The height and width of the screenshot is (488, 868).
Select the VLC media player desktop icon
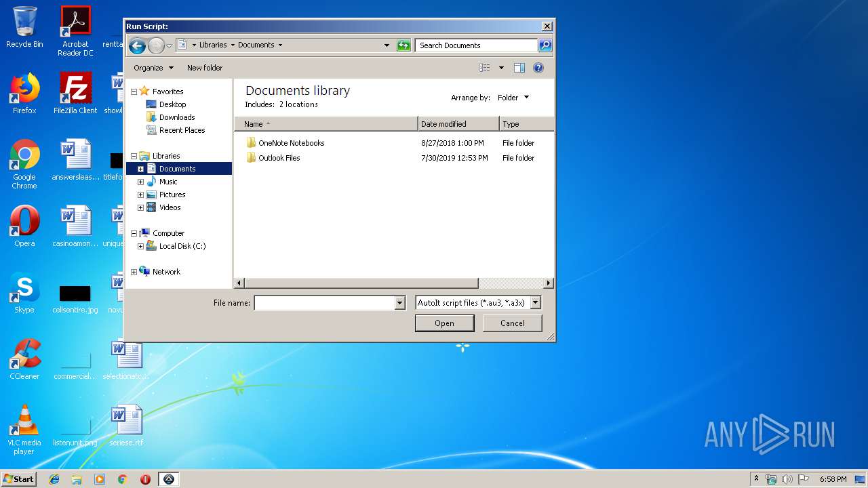click(24, 430)
